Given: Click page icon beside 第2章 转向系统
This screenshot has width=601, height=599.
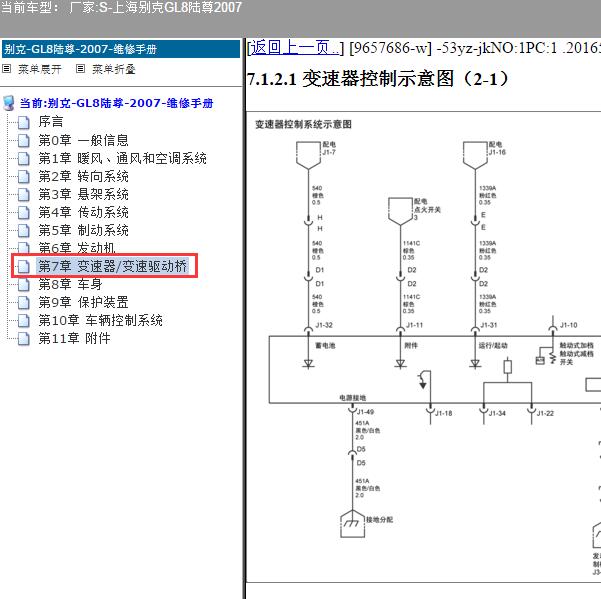Looking at the screenshot, I should coord(24,176).
